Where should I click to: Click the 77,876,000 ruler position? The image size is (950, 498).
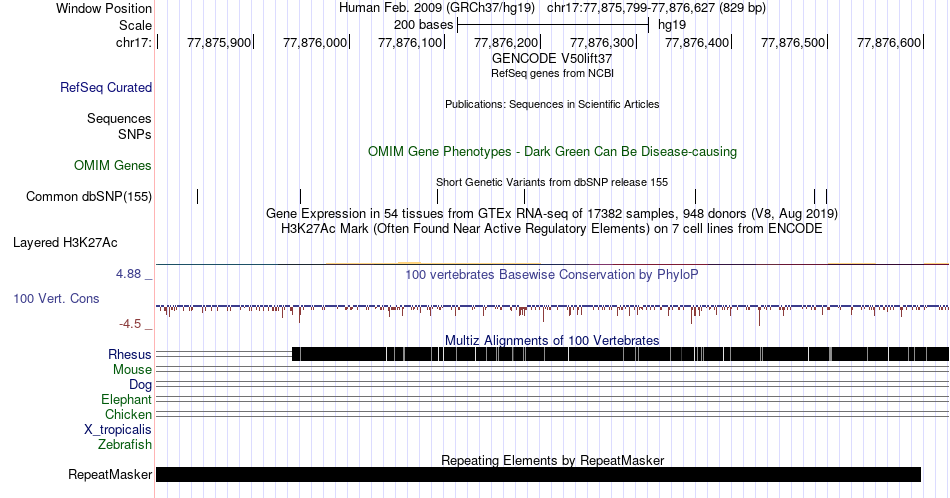tap(315, 42)
